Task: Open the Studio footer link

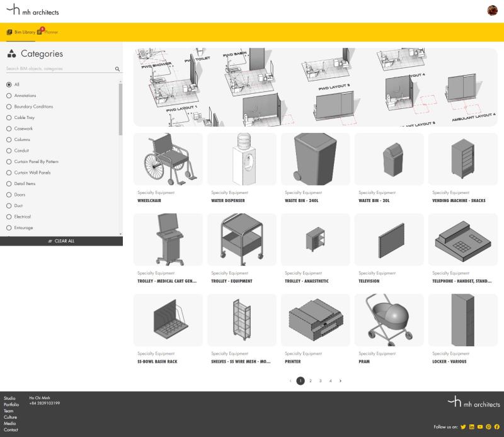Action: point(9,398)
